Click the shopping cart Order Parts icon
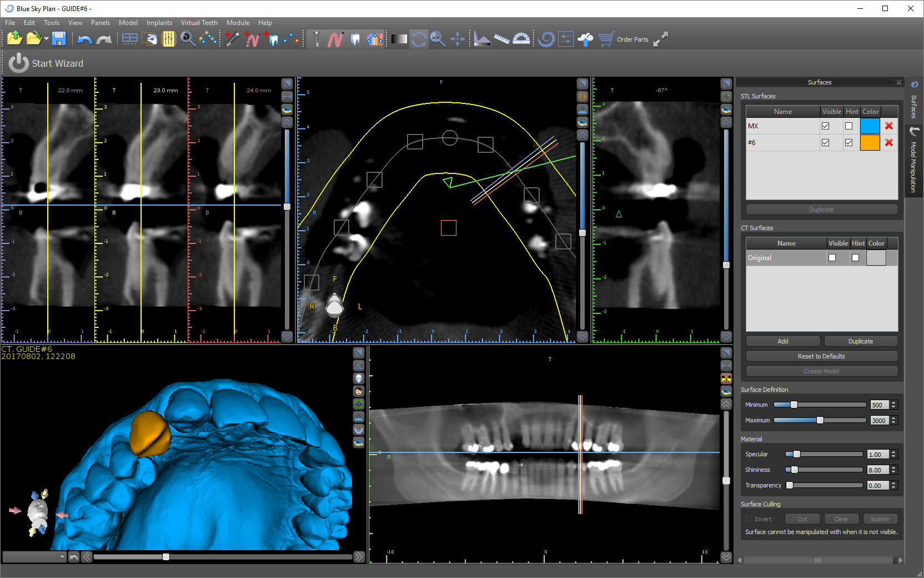The width and height of the screenshot is (924, 578). click(606, 39)
